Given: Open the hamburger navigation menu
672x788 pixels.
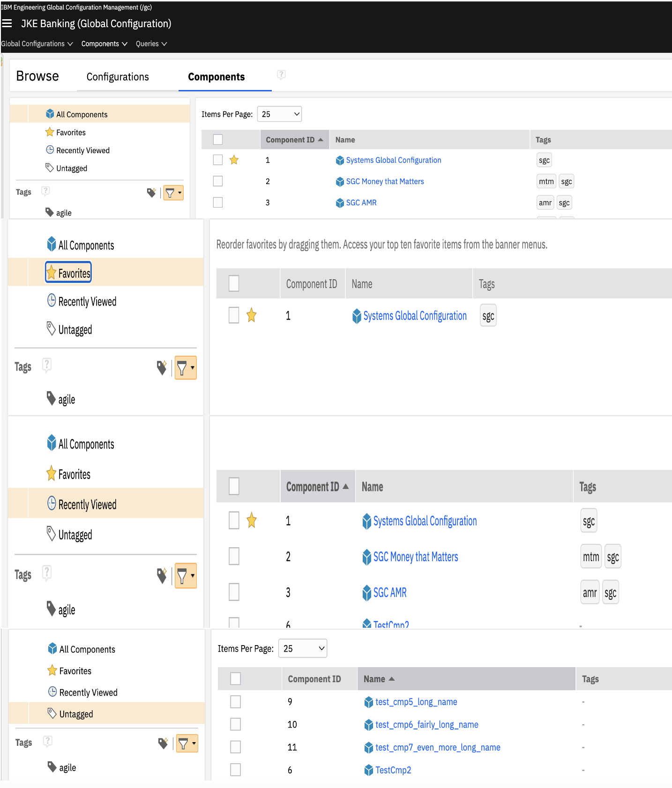Looking at the screenshot, I should [7, 23].
